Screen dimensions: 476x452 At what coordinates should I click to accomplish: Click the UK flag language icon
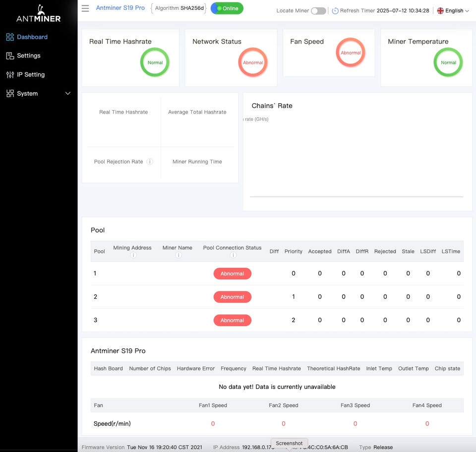440,11
